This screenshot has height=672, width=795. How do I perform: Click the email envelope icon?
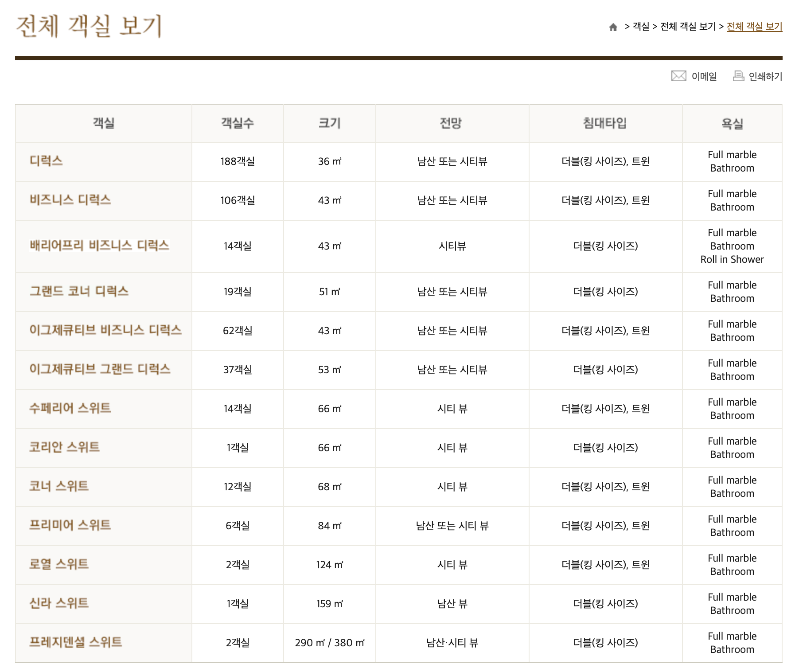click(x=678, y=76)
